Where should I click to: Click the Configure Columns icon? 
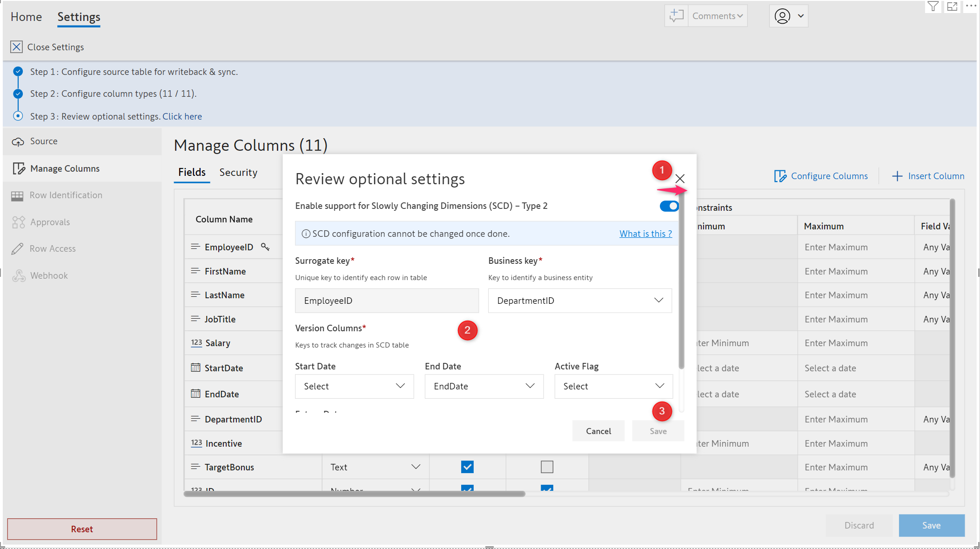780,176
